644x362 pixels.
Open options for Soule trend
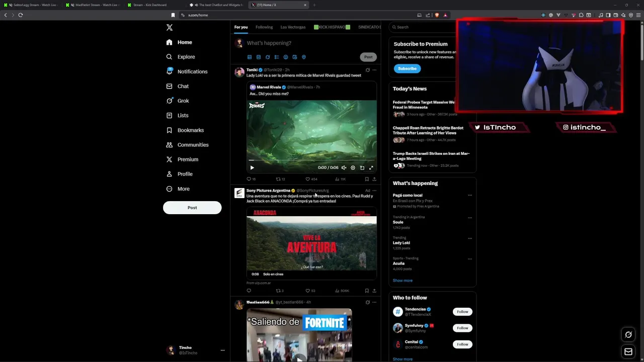pos(470,218)
